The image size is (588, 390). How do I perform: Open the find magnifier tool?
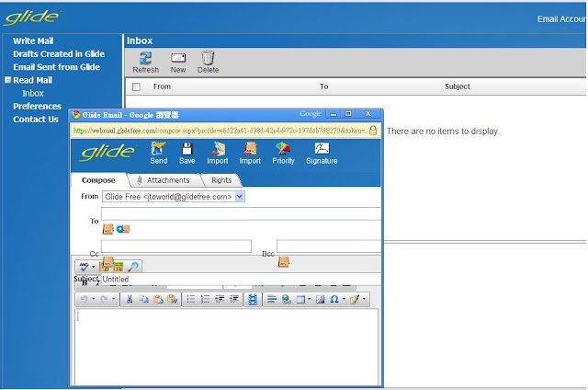[x=133, y=267]
